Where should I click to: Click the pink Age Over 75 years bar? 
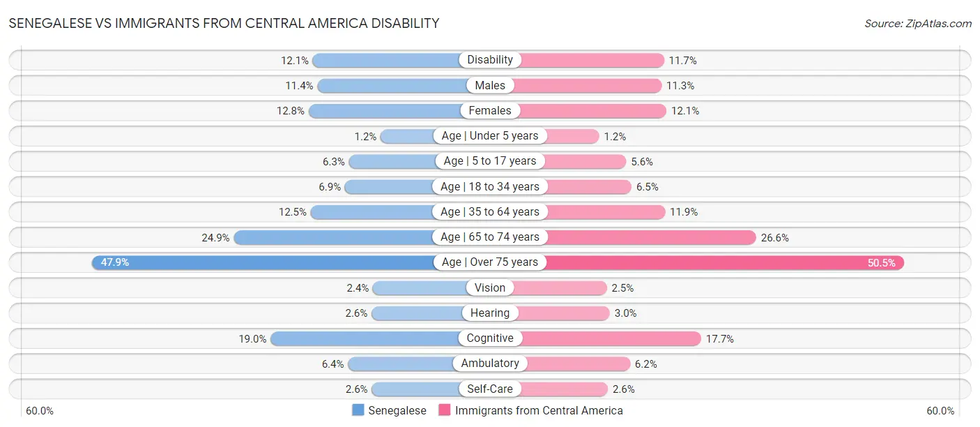point(725,262)
